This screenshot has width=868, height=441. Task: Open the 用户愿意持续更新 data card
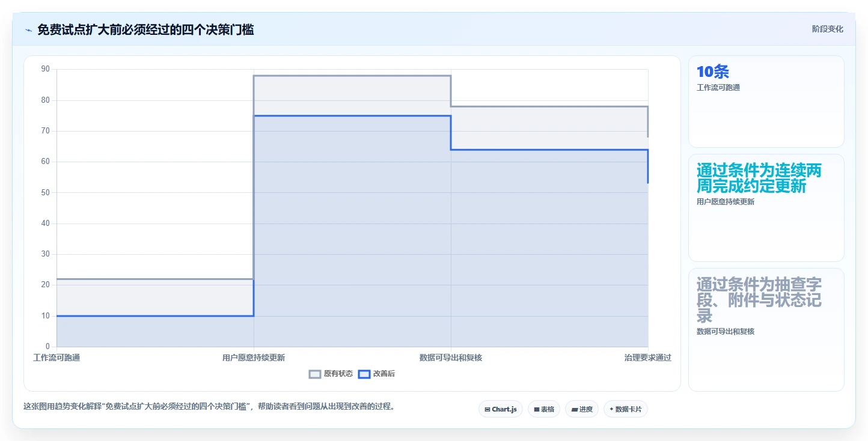click(766, 208)
